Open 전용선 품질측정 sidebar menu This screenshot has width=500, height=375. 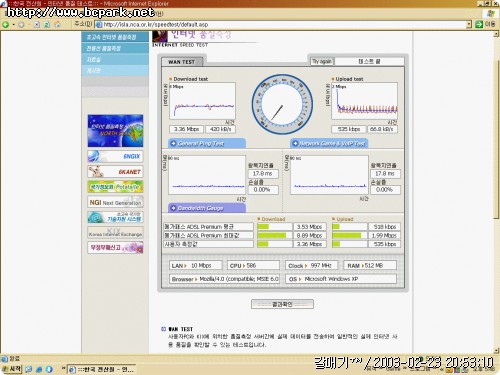(x=115, y=48)
